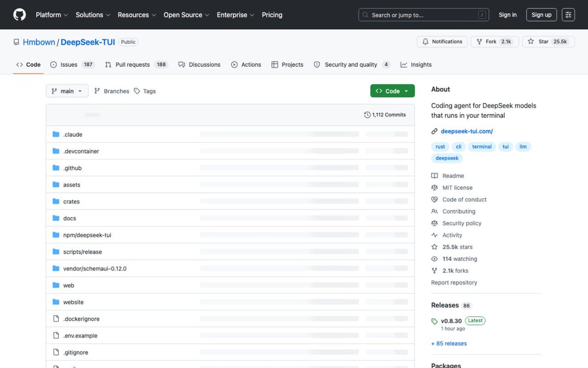View the 25.5k stars list

coord(452,247)
